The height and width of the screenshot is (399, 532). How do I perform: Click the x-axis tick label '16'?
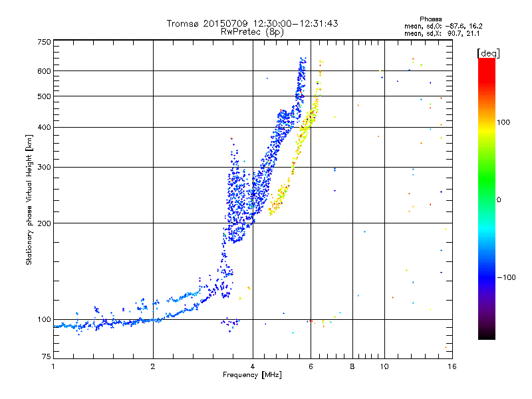[x=452, y=366]
